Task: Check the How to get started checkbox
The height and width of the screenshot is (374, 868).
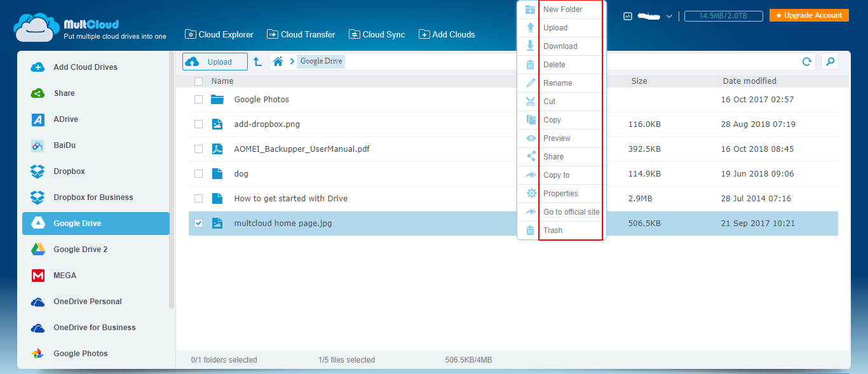Action: 199,199
